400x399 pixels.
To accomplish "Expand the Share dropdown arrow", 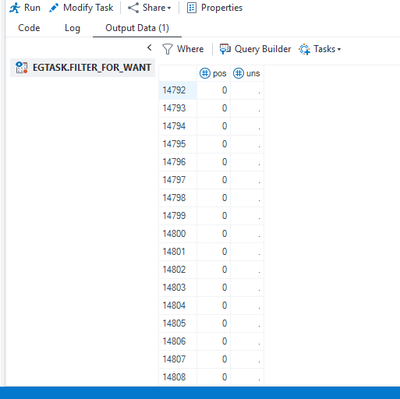I will [x=169, y=8].
